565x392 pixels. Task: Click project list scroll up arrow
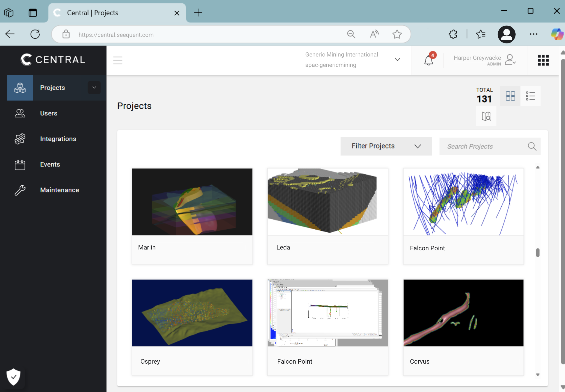pos(538,167)
